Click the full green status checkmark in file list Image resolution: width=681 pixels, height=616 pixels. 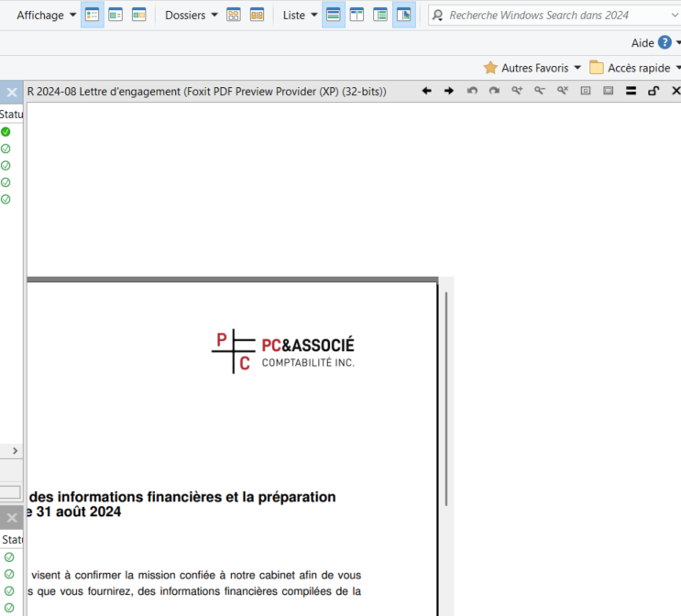5,132
